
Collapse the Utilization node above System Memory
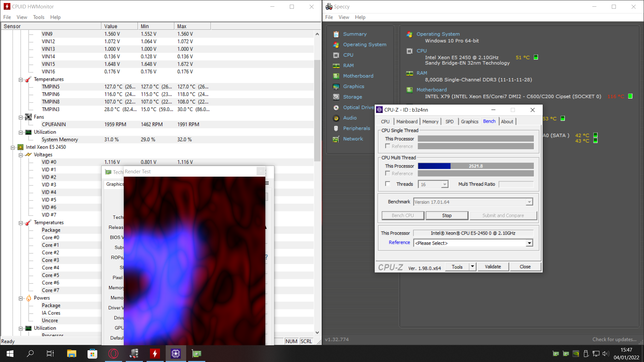[20, 132]
